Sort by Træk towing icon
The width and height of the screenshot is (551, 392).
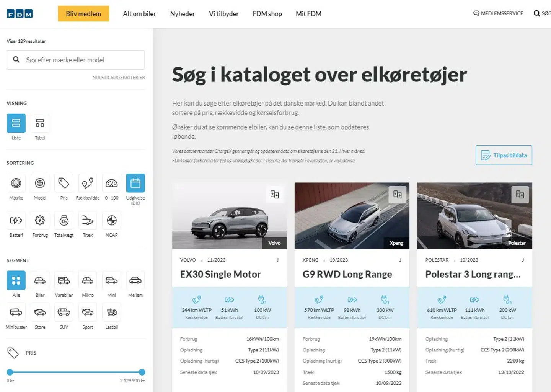pos(88,221)
